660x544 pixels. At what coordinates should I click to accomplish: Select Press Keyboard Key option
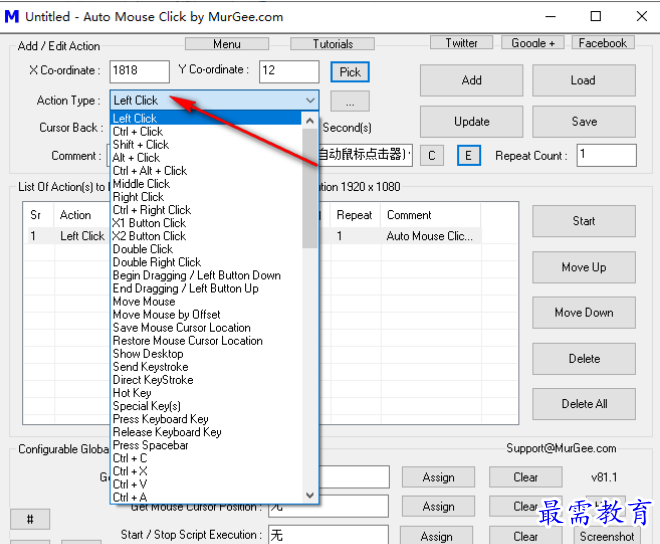(206, 419)
